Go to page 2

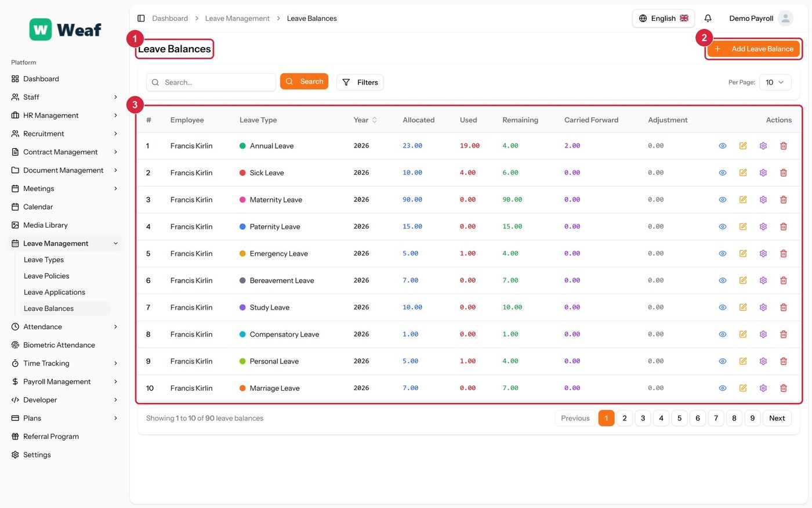[625, 418]
